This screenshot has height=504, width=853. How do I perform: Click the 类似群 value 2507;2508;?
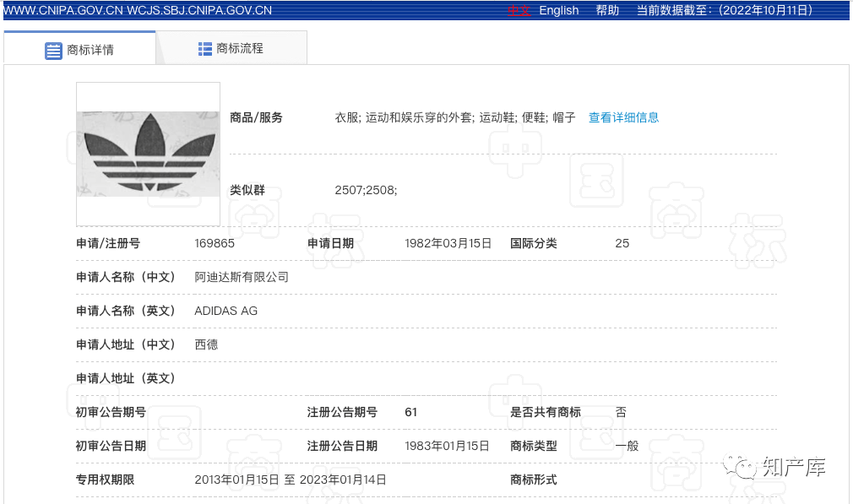tap(366, 190)
